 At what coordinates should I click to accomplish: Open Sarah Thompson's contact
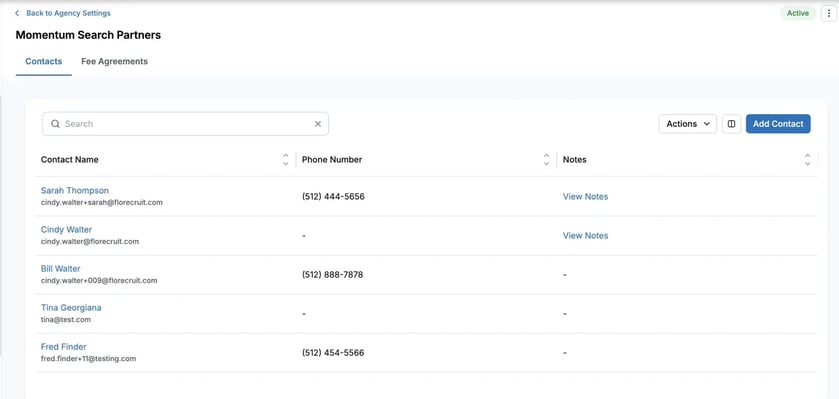75,190
